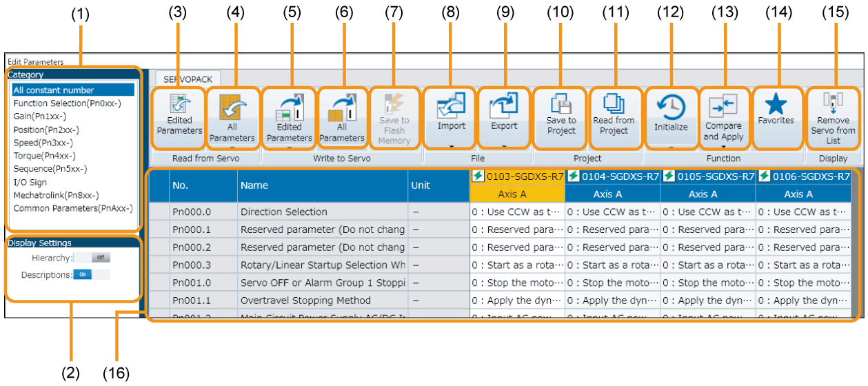The image size is (868, 386).
Task: Open the Initialize dropdown menu
Action: [671, 146]
